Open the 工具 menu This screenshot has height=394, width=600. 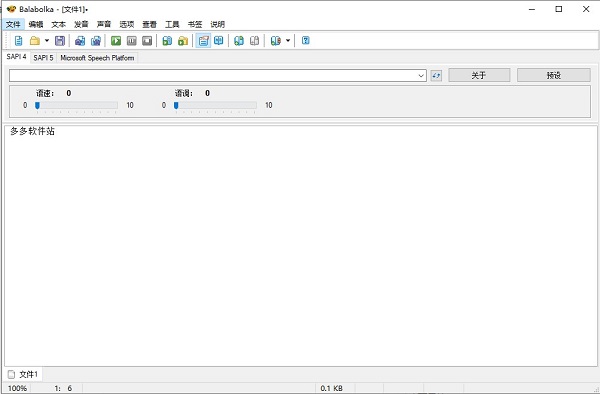(172, 24)
